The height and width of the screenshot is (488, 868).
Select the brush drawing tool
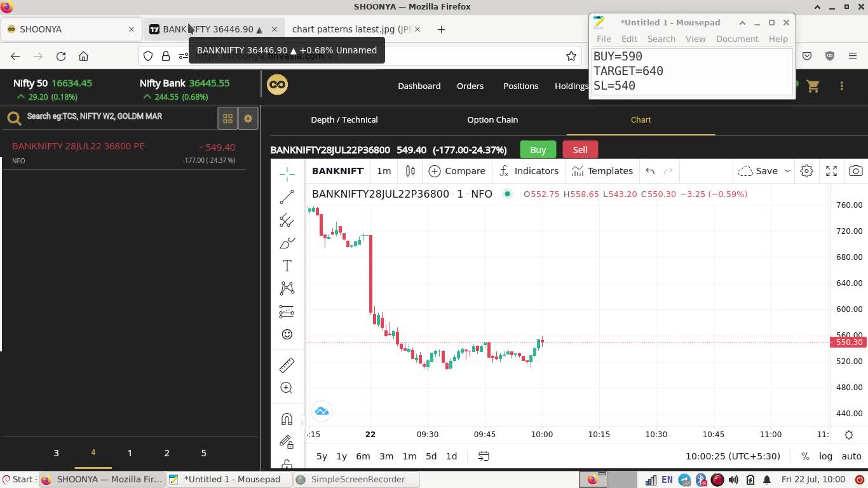(x=287, y=243)
